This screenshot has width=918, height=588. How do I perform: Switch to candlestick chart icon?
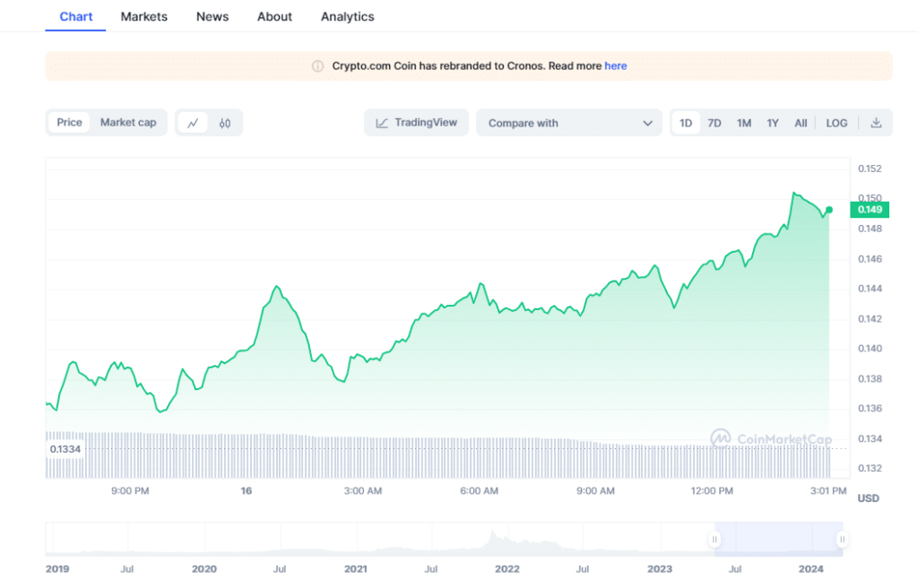pyautogui.click(x=225, y=123)
